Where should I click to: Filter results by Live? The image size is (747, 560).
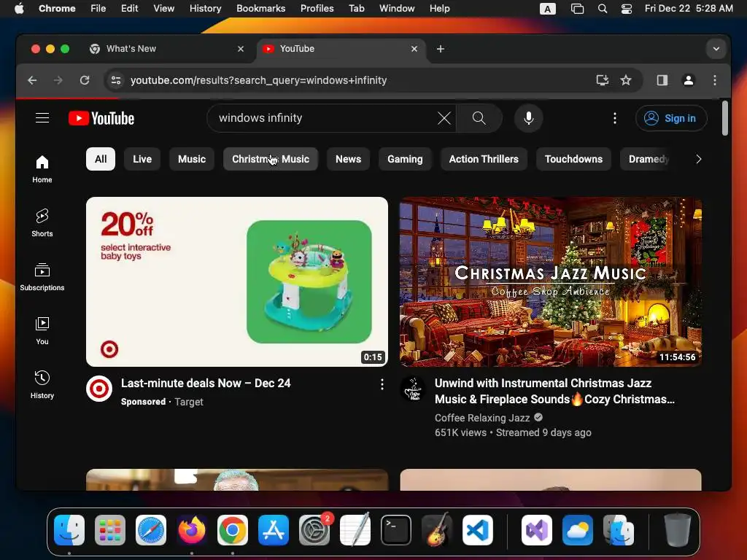[142, 159]
